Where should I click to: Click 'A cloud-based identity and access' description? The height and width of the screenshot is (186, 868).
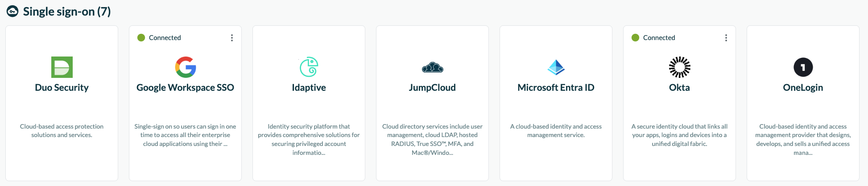coord(556,131)
